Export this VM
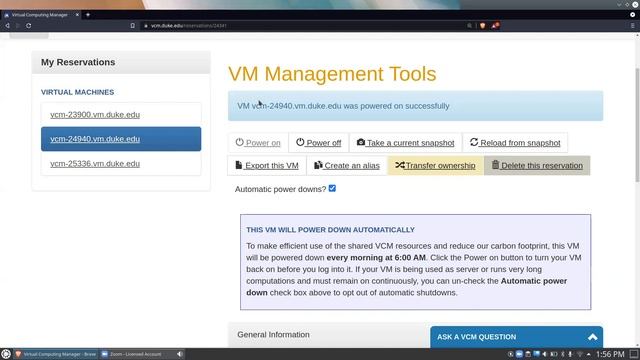 [267, 165]
